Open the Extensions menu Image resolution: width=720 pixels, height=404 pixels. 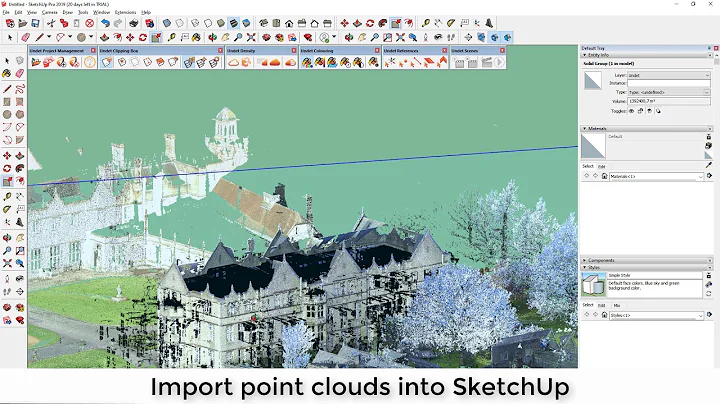(125, 12)
